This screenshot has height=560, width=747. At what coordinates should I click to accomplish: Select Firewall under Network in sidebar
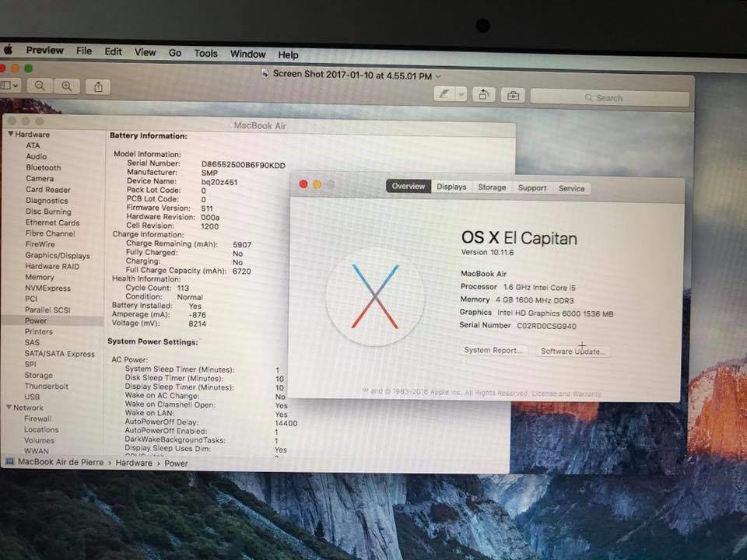(37, 418)
